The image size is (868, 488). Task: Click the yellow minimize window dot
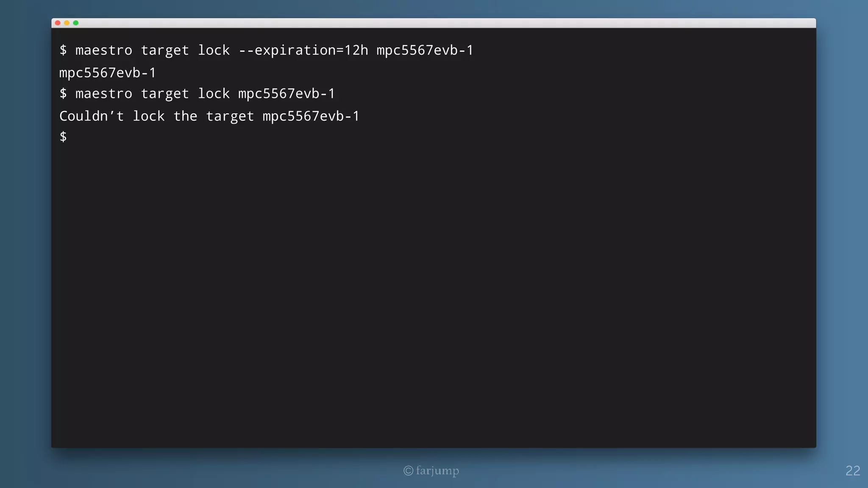[x=67, y=23]
